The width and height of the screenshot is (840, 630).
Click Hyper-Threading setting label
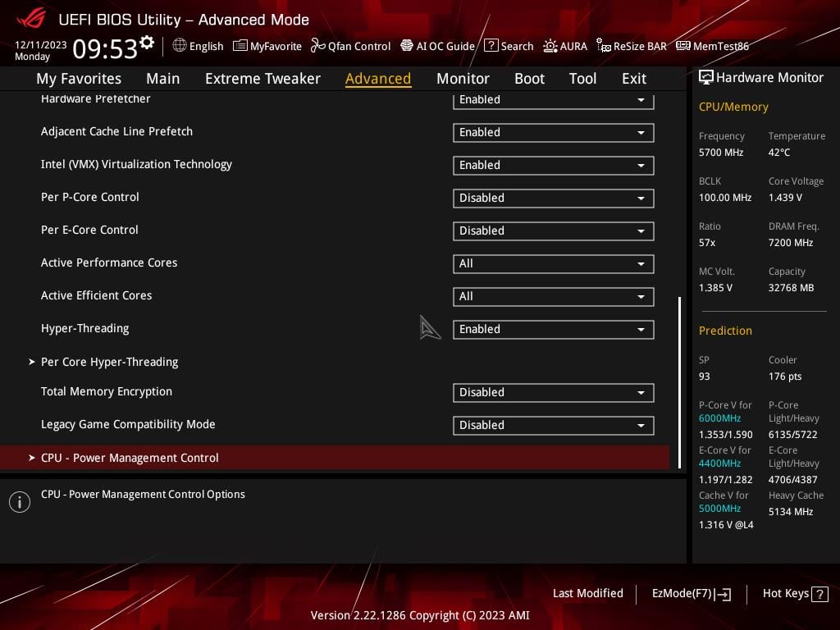84,328
